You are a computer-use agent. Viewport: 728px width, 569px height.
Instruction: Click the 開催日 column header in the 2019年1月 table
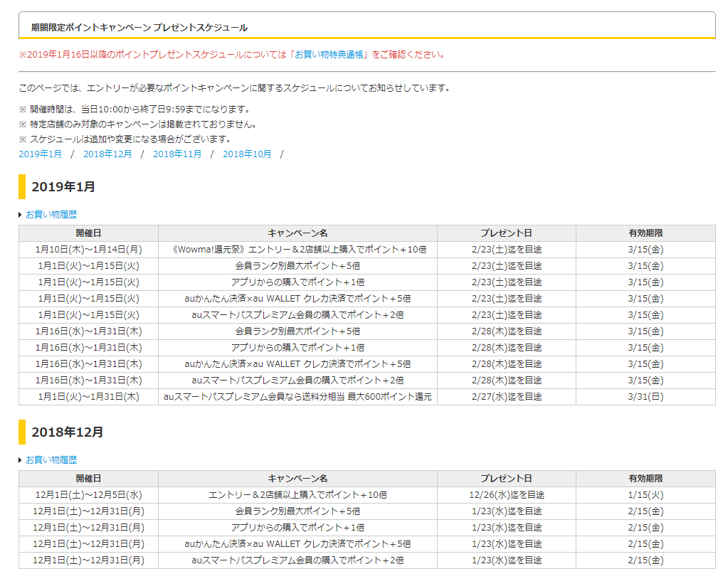point(88,233)
